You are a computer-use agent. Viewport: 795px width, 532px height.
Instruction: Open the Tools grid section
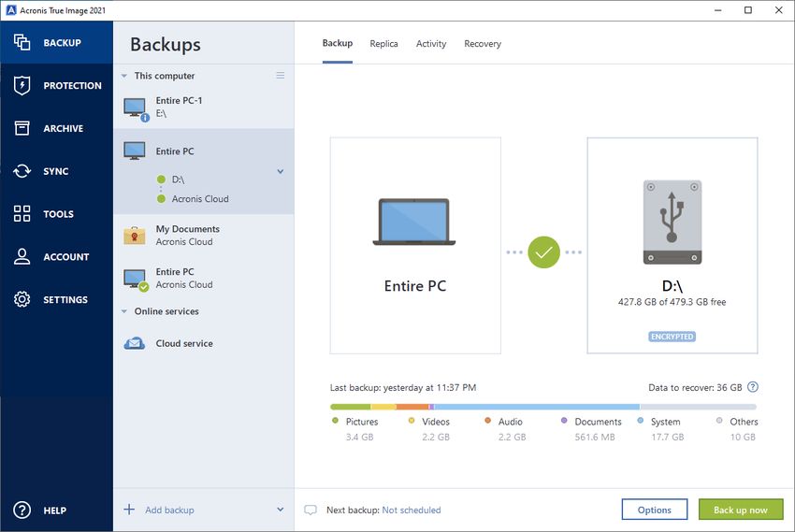(22, 214)
